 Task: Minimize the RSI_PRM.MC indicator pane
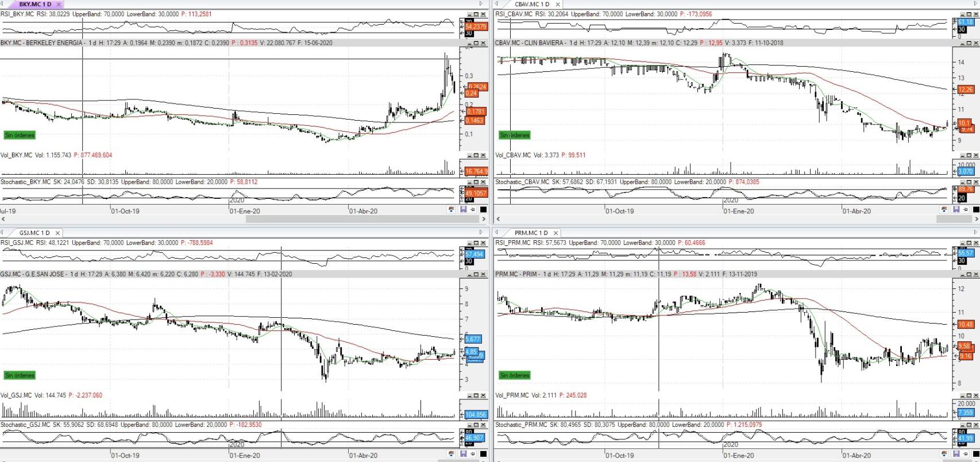point(963,242)
